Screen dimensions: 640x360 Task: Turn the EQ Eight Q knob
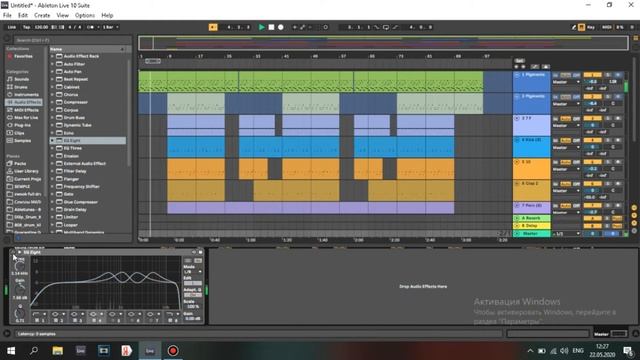click(20, 313)
